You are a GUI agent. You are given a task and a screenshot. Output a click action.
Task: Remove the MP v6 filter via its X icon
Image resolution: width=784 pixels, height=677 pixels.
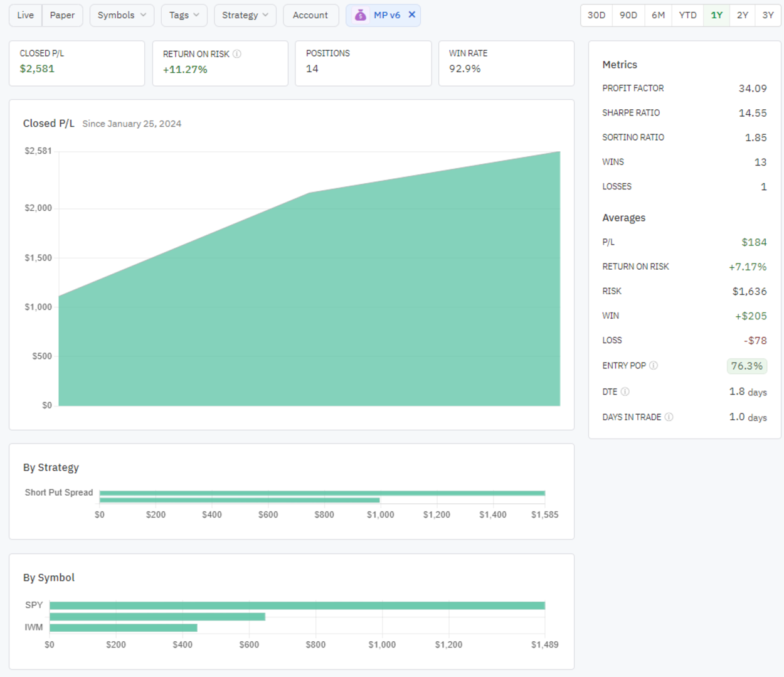411,15
